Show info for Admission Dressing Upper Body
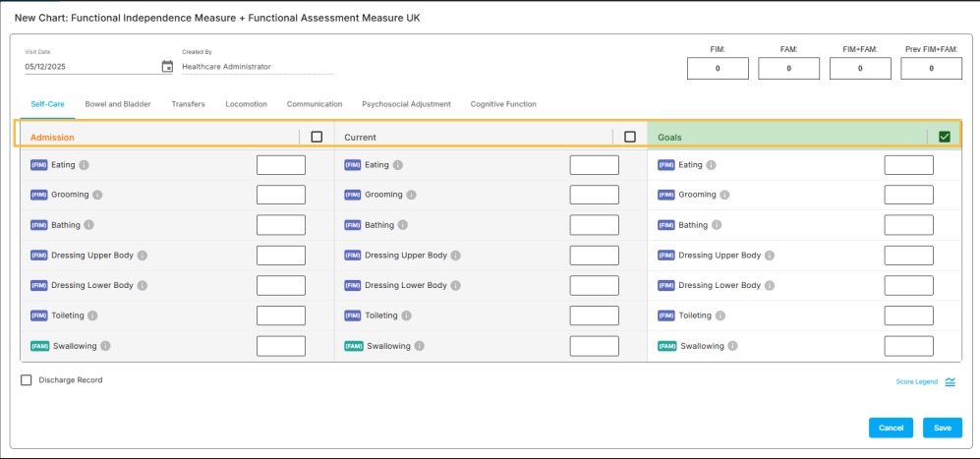The height and width of the screenshot is (459, 980). (142, 256)
